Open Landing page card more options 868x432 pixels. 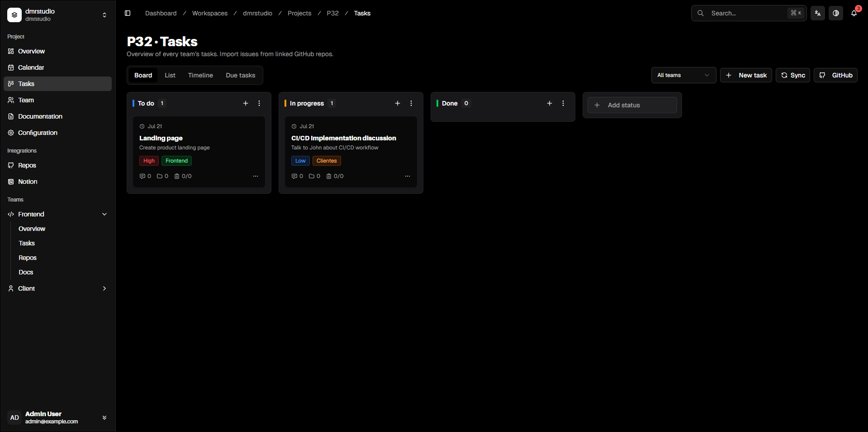(256, 176)
